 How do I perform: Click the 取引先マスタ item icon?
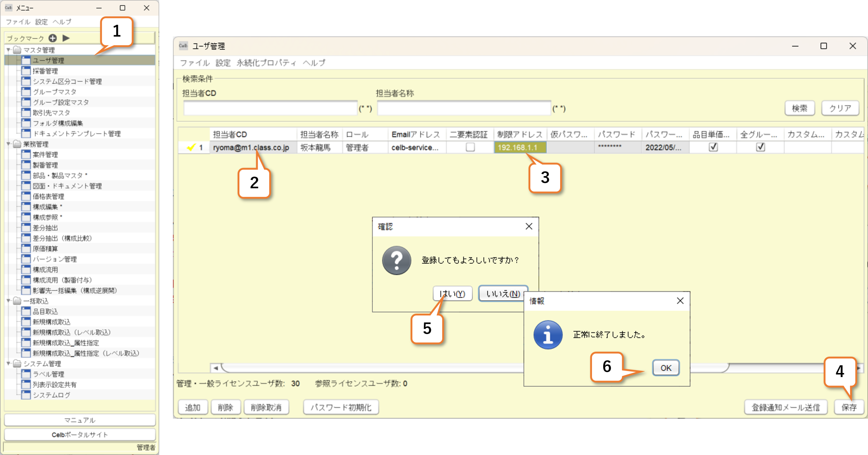click(x=26, y=112)
